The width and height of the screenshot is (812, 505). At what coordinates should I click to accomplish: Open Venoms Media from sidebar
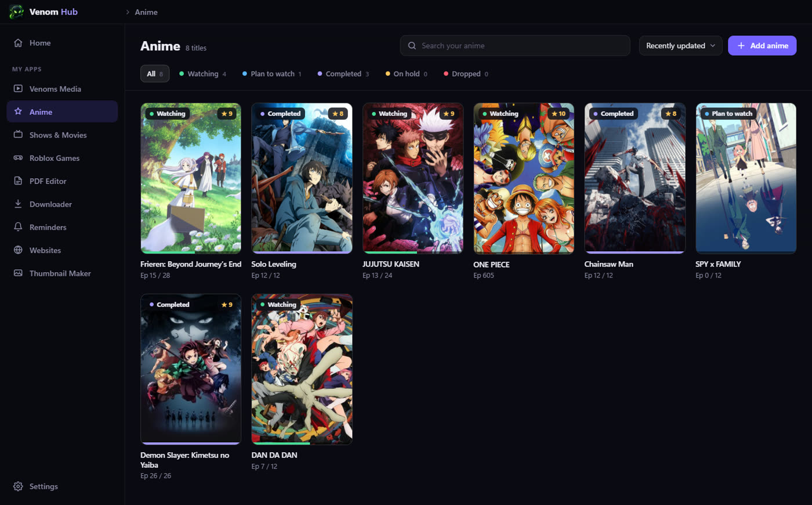62,89
